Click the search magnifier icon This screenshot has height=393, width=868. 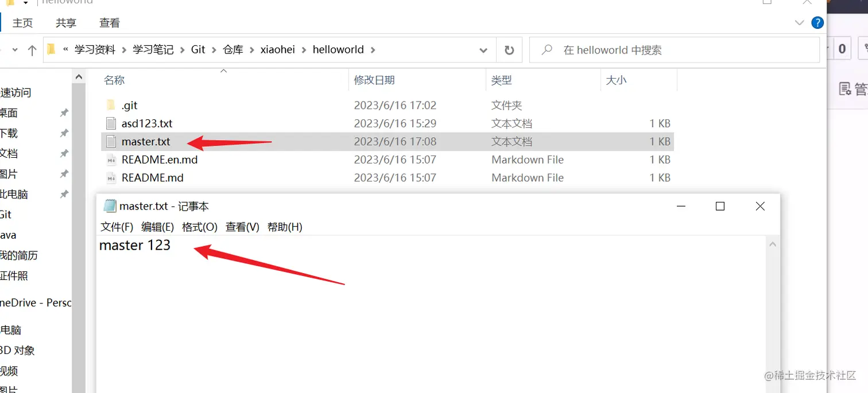[547, 50]
